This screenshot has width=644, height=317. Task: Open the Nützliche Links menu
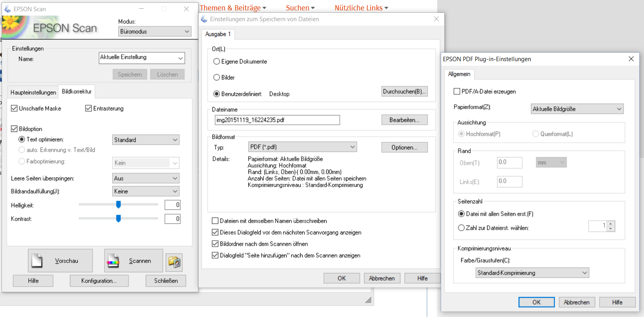tap(361, 8)
